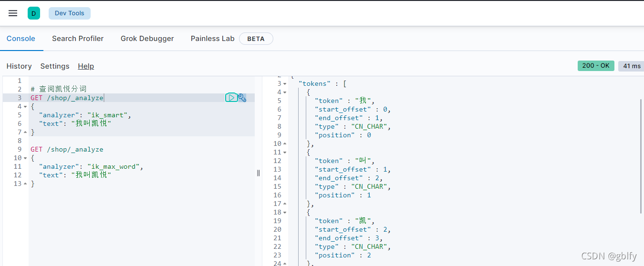This screenshot has height=266, width=644.
Task: Switch to the Console tab
Action: 21,39
